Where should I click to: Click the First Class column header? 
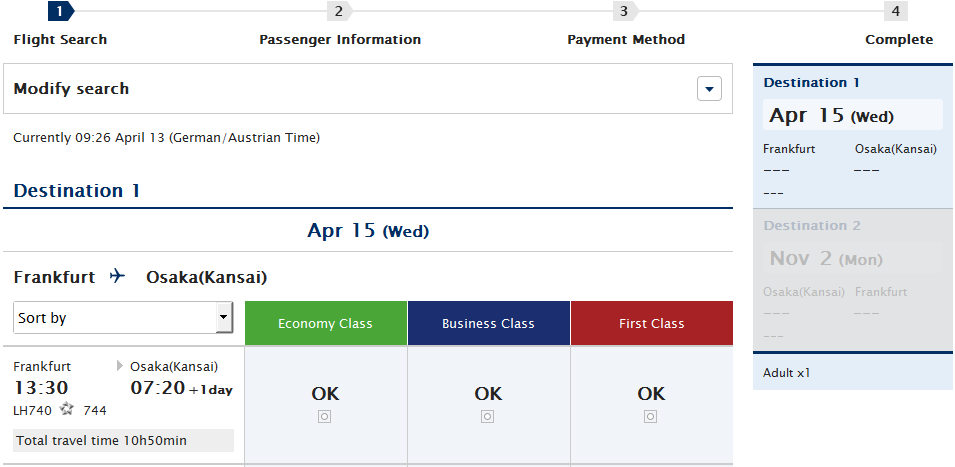pyautogui.click(x=651, y=323)
